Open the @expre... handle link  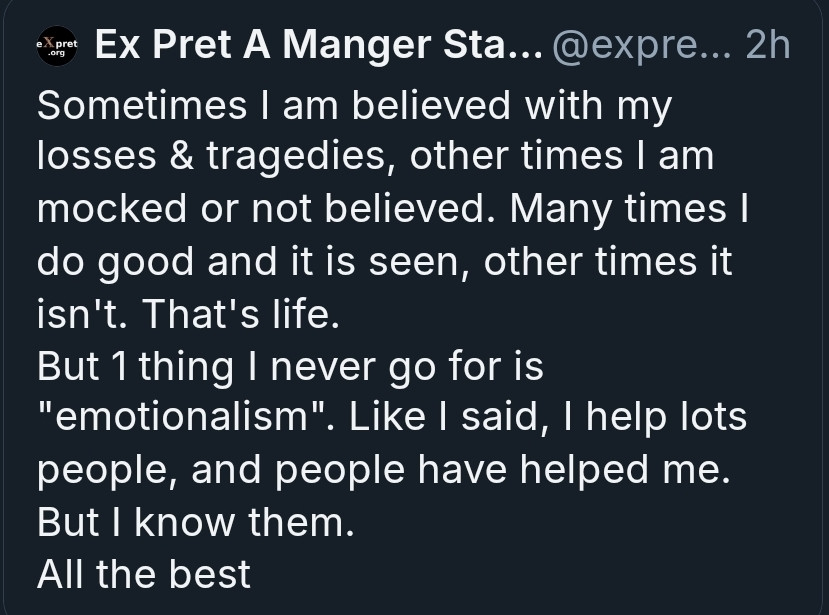point(642,45)
